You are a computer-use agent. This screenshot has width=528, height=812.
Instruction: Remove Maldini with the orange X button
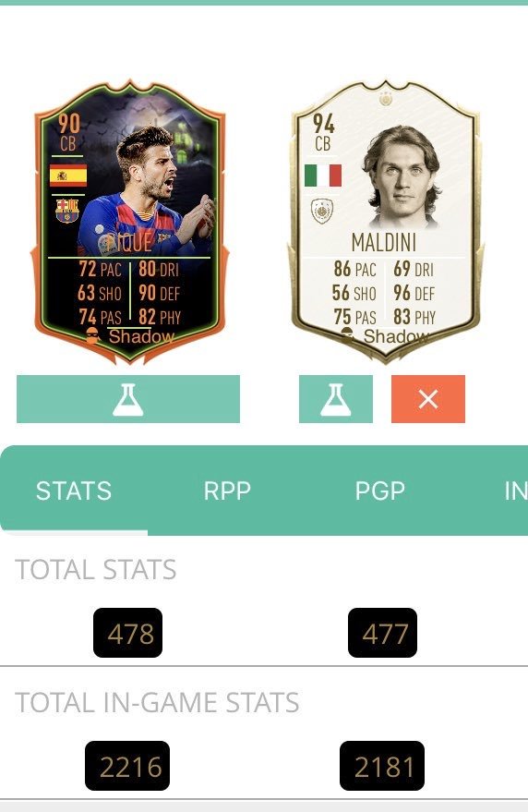[428, 399]
